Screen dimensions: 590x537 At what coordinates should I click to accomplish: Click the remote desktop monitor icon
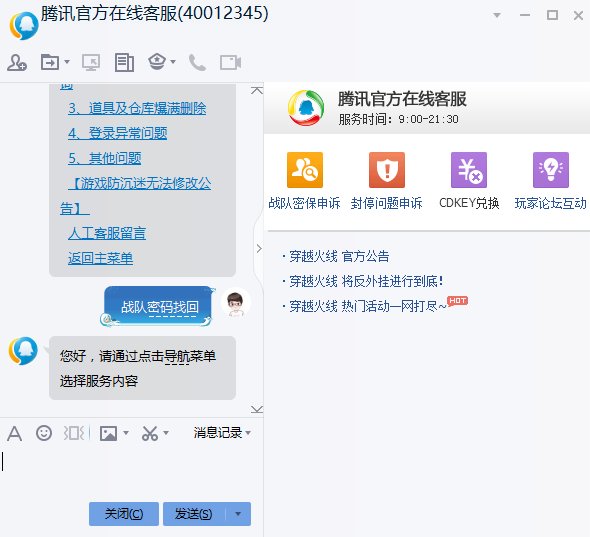[x=91, y=62]
